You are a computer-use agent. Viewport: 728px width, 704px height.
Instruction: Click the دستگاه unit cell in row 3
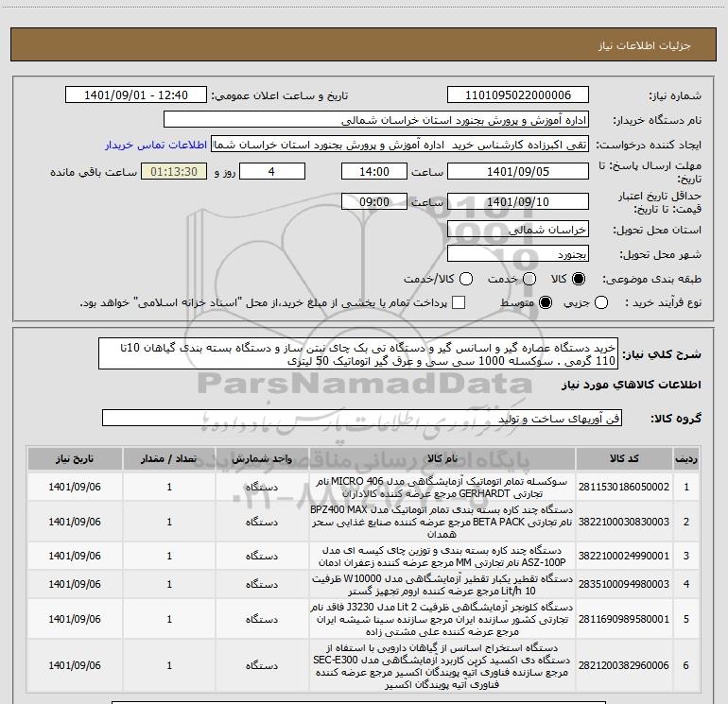tap(262, 556)
